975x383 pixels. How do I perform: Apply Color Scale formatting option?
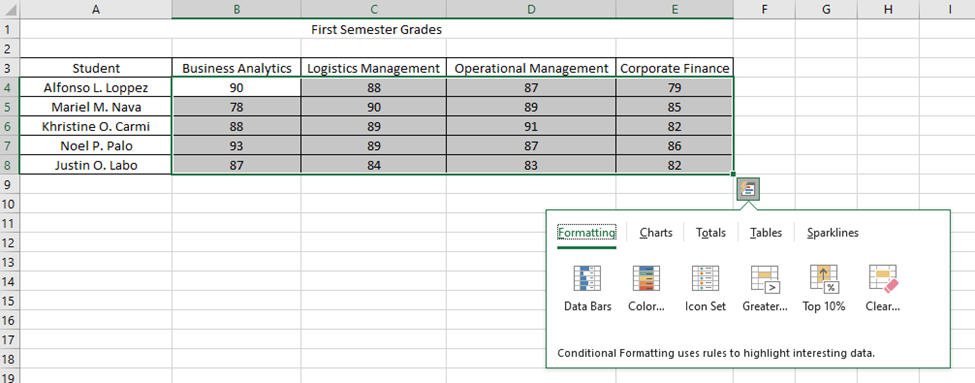(646, 288)
